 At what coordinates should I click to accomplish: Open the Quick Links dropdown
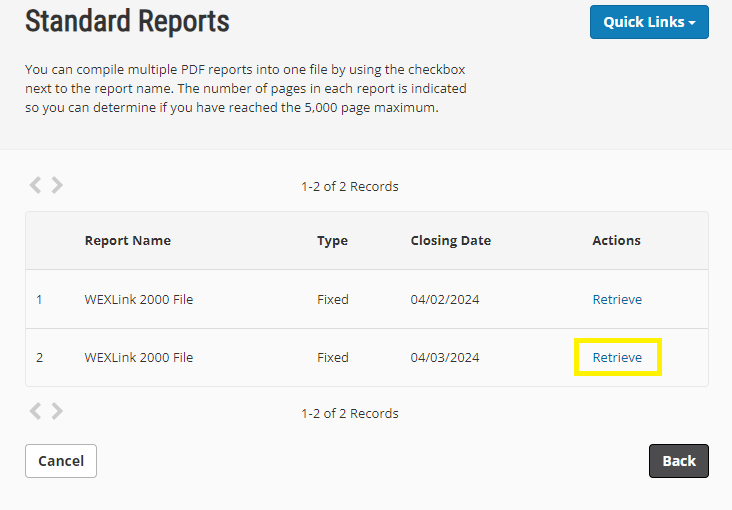click(649, 22)
